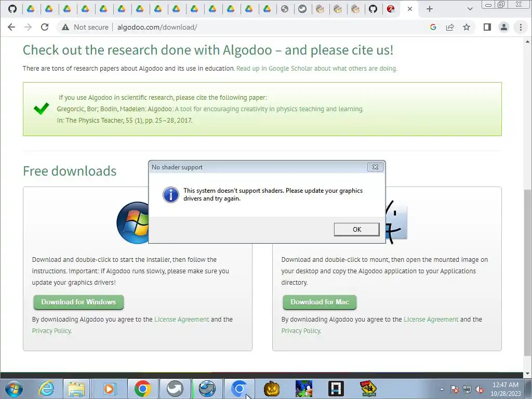Open Windows Media Player from taskbar
The width and height of the screenshot is (532, 399).
tap(109, 389)
